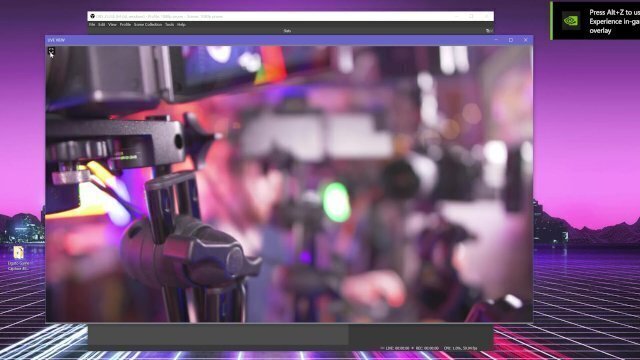The width and height of the screenshot is (640, 360).
Task: Minimize the Live View window
Action: 496,40
